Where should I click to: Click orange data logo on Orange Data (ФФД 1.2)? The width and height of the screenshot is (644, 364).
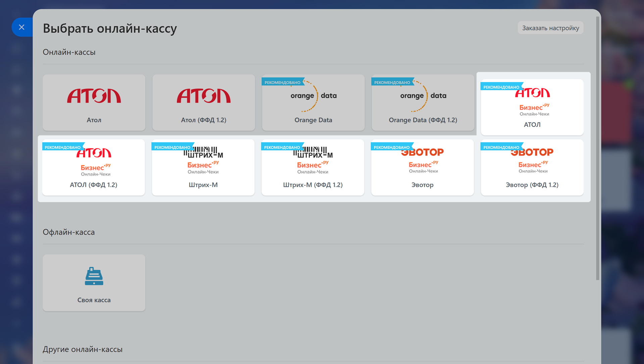pos(423,96)
